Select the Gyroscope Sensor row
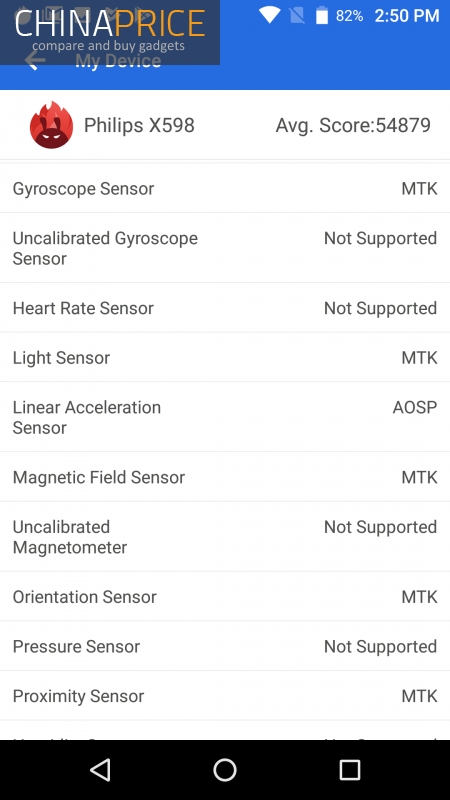The height and width of the screenshot is (800, 450). pyautogui.click(x=225, y=188)
